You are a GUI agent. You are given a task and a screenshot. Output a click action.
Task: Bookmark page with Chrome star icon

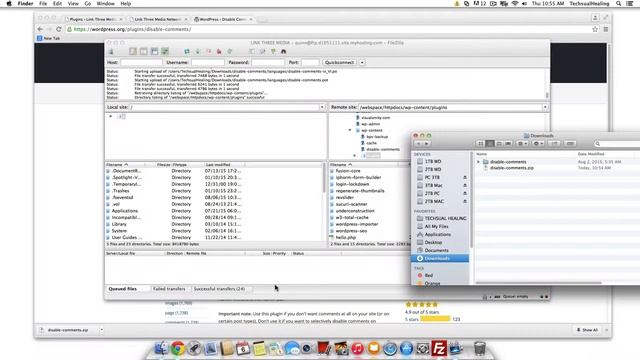pos(595,29)
